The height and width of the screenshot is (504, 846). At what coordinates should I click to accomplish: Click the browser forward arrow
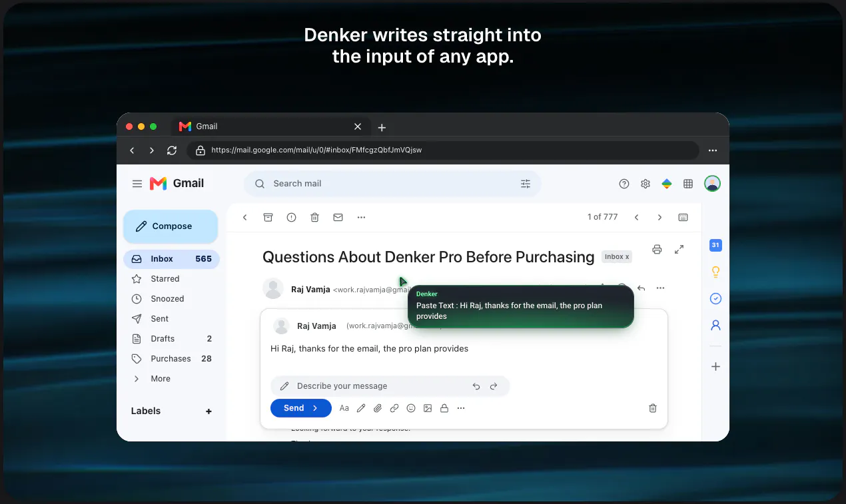pos(152,150)
